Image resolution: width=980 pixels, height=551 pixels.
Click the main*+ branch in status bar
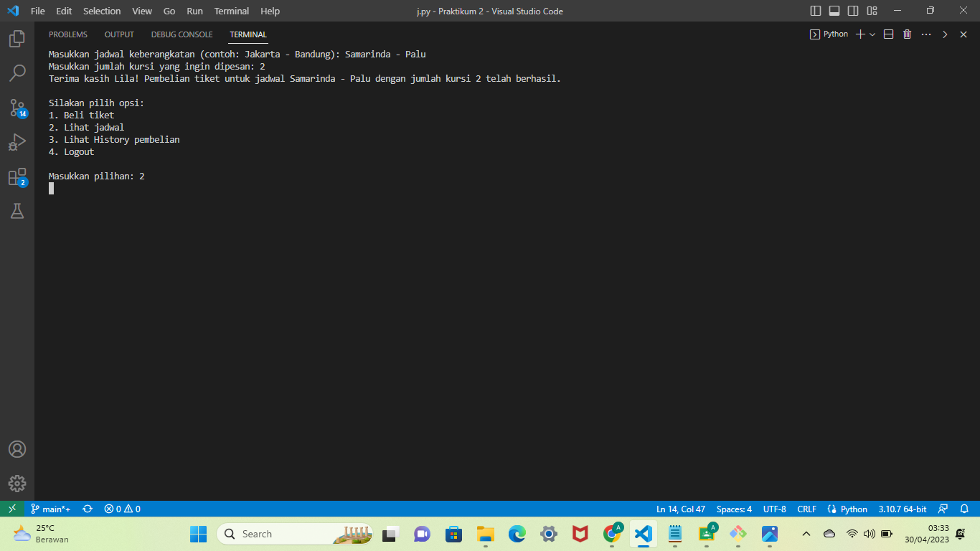coord(50,509)
